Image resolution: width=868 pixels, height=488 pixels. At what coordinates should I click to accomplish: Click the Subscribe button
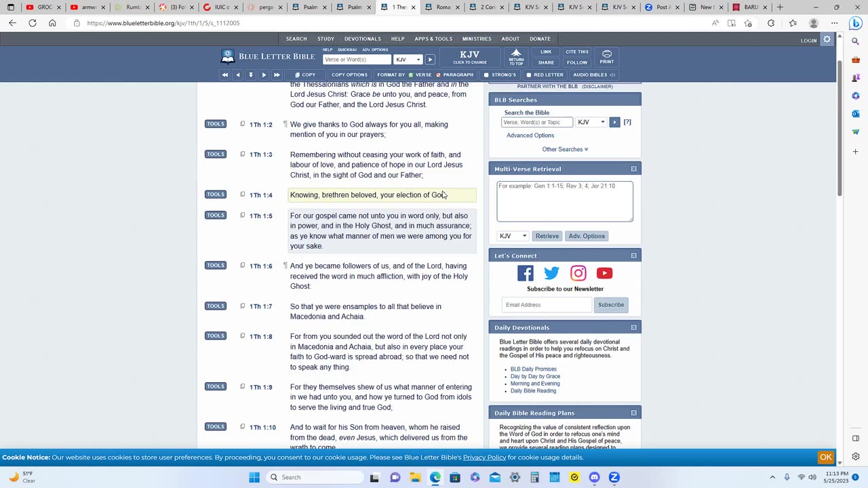coord(611,305)
